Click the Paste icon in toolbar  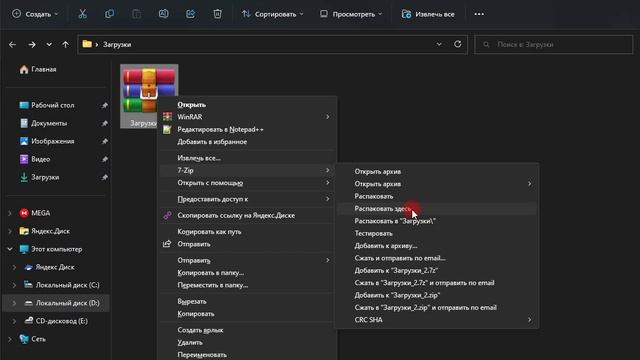tap(136, 14)
